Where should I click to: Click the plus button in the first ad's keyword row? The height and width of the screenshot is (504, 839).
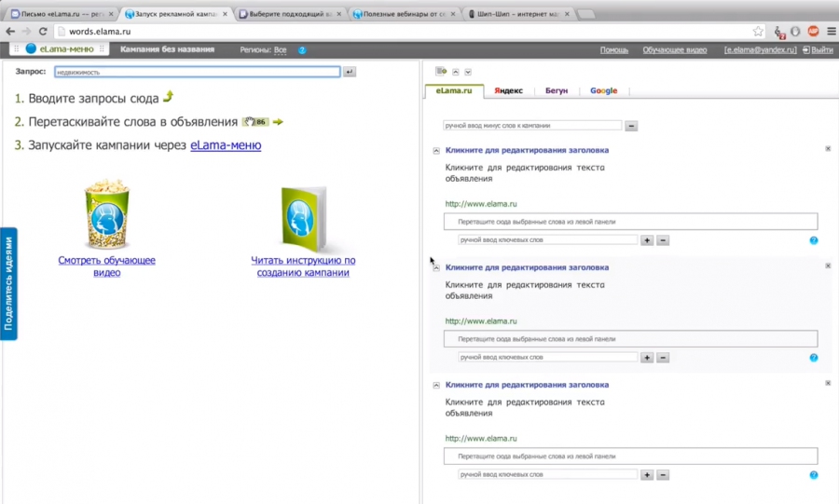[647, 240]
